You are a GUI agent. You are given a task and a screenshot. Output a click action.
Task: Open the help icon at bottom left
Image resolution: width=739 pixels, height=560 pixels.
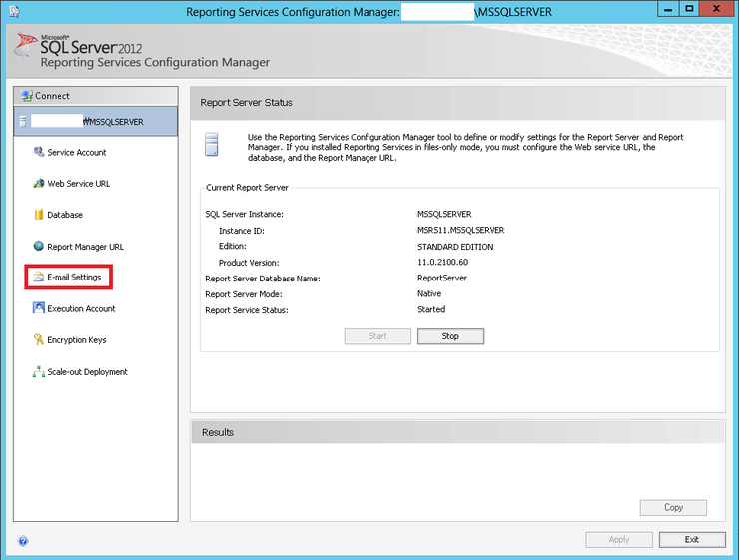coord(23,541)
